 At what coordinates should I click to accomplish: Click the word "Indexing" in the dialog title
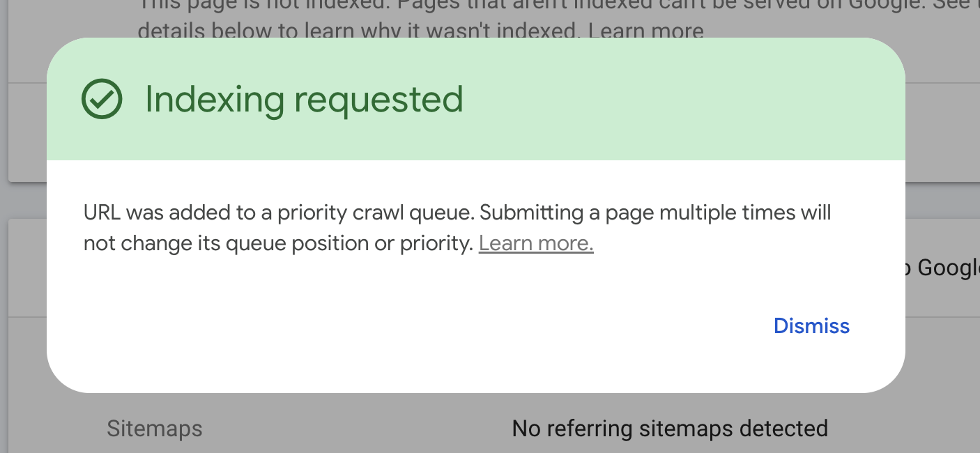(x=214, y=99)
